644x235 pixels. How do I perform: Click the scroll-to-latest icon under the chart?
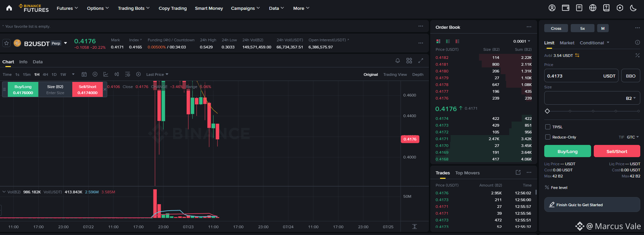tap(415, 227)
